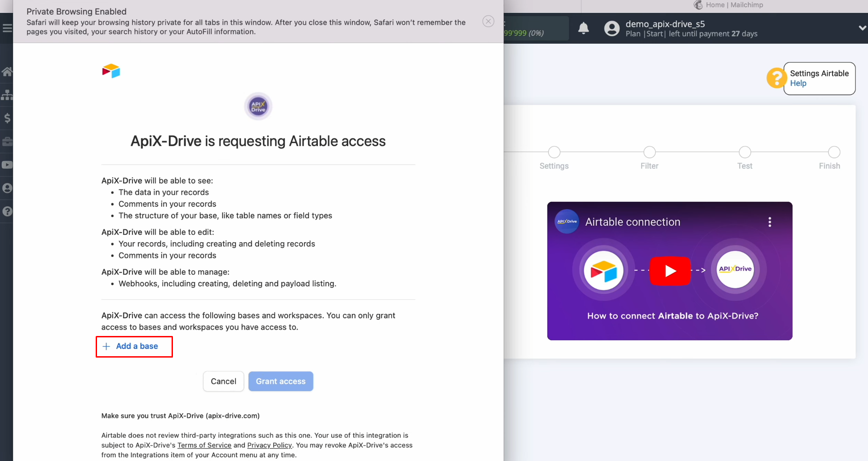The image size is (868, 461).
Task: Open the hamburger menu at top left
Action: point(7,28)
